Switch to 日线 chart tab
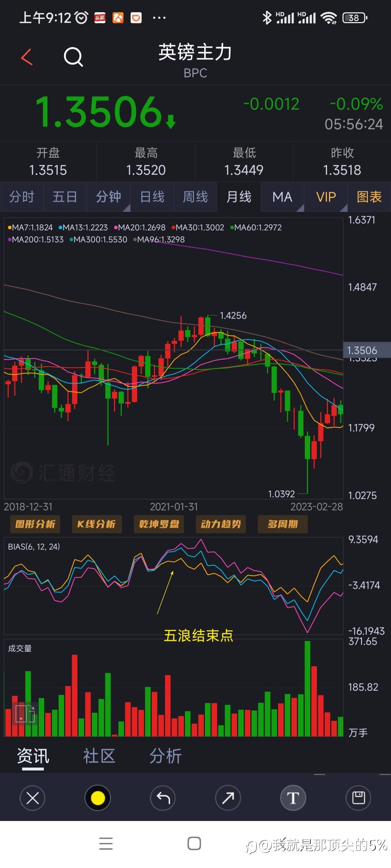The width and height of the screenshot is (391, 868). point(152,197)
